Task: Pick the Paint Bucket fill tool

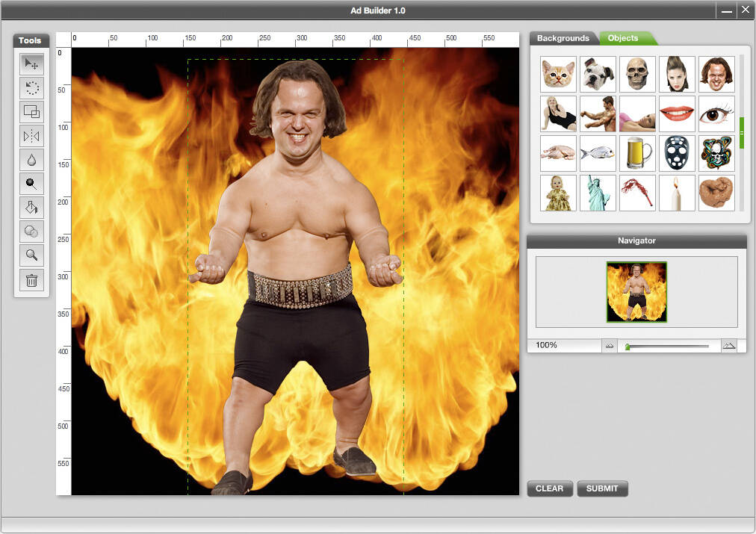Action: (31, 208)
